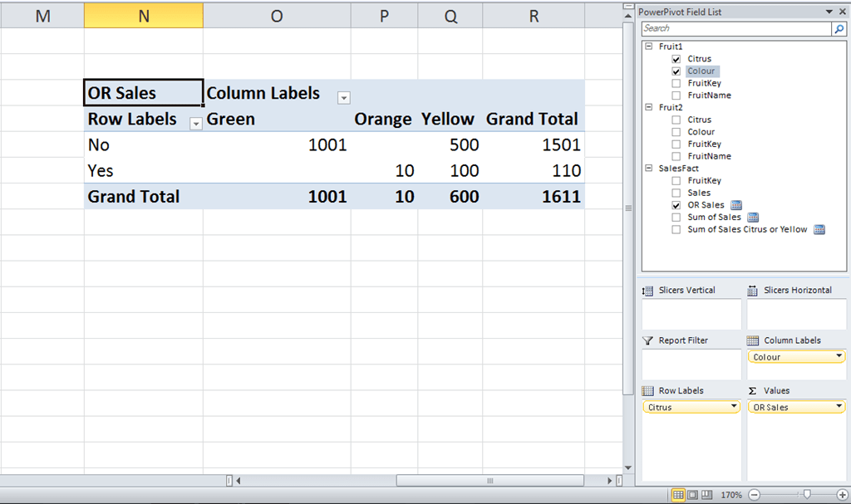Viewport: 851px width, 504px height.
Task: Select the cell showing 1501
Action: click(534, 144)
